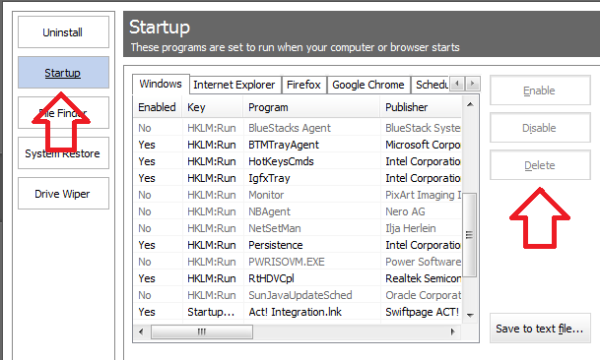Click the Save to text file button
This screenshot has height=360, width=600.
(540, 328)
